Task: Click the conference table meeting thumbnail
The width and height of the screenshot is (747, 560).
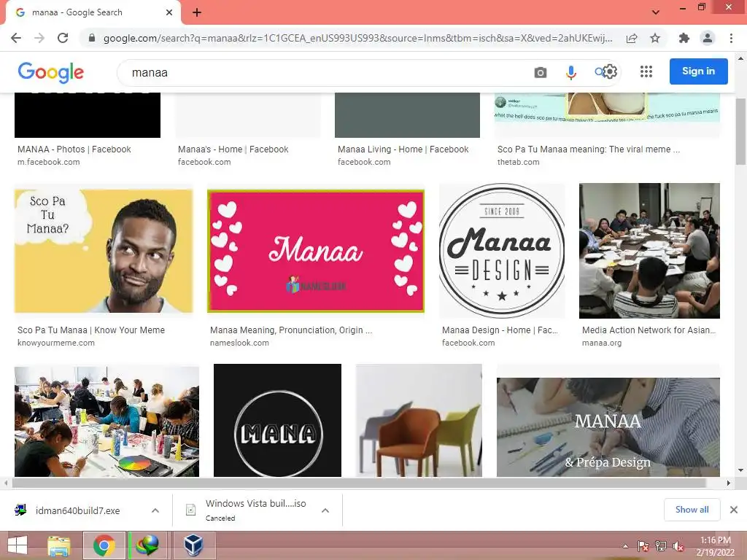Action: click(x=649, y=251)
